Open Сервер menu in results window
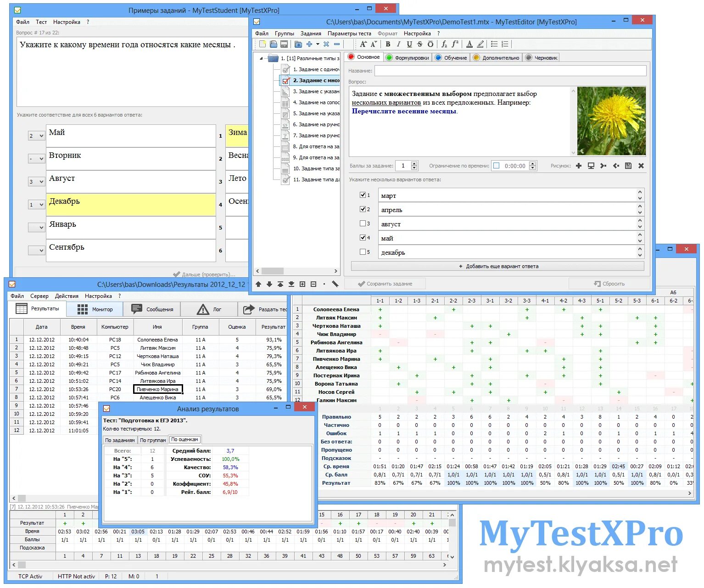The height and width of the screenshot is (588, 704). 39,296
